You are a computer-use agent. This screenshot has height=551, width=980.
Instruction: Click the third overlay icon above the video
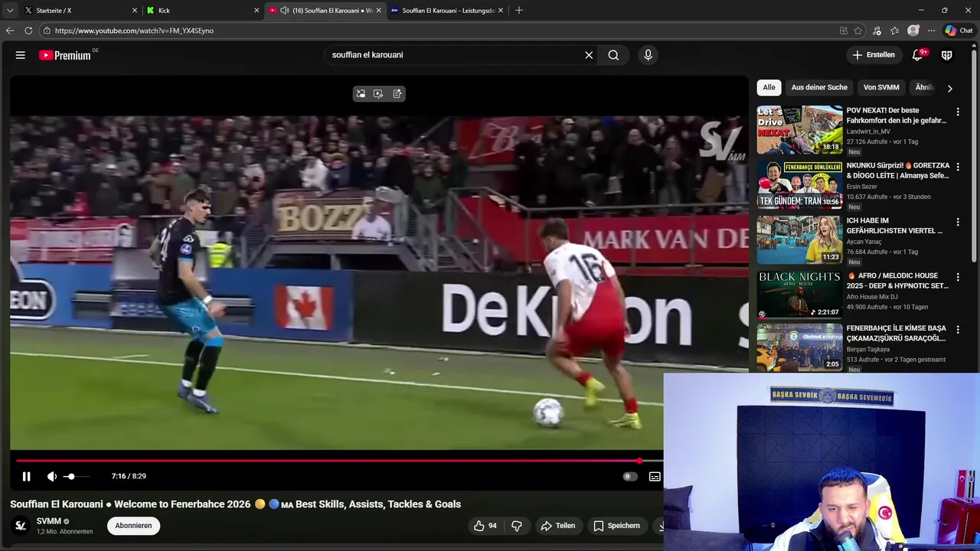click(397, 94)
